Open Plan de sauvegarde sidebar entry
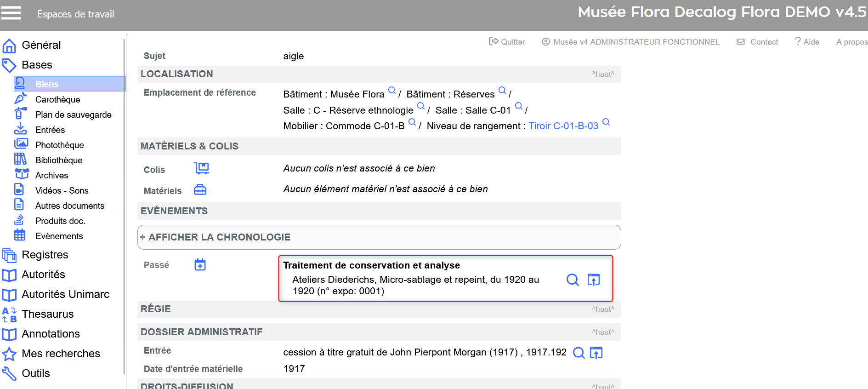This screenshot has height=389, width=868. [x=73, y=114]
